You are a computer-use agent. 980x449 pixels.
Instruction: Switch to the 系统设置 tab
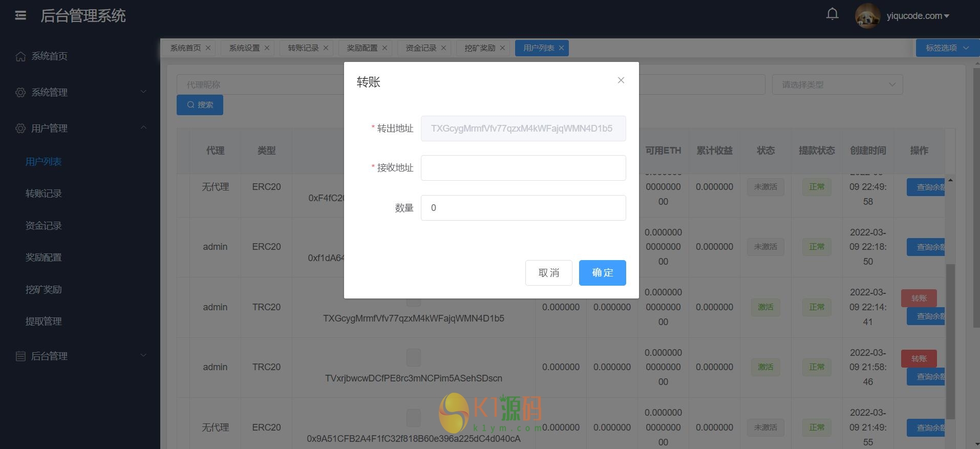click(244, 48)
